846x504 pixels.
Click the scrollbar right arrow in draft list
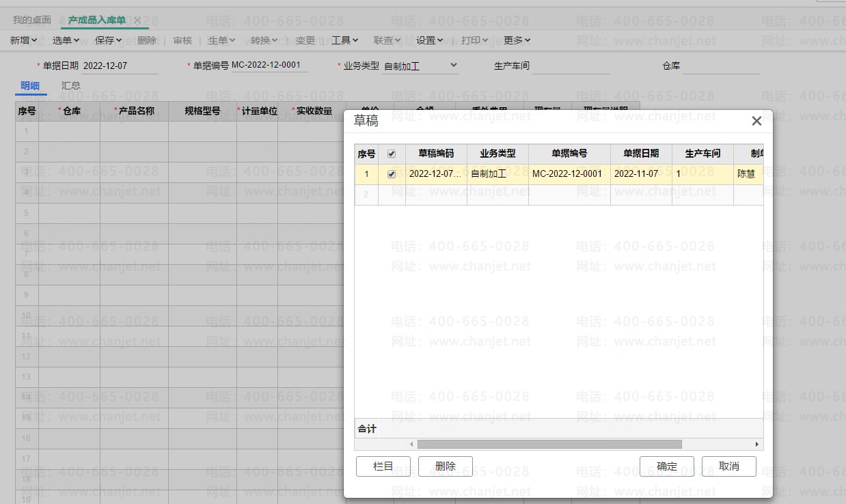(757, 445)
